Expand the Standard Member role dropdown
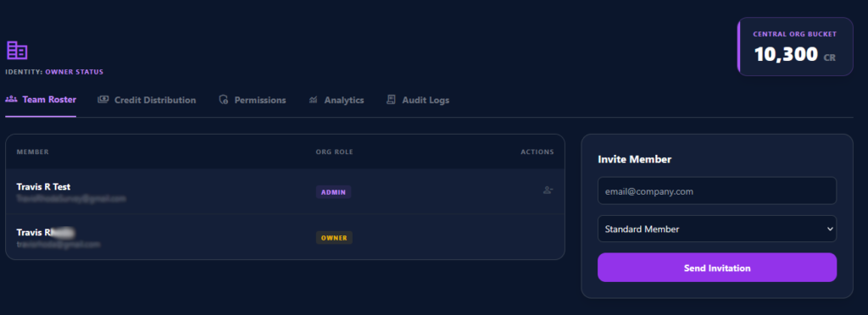868x315 pixels. (x=717, y=229)
